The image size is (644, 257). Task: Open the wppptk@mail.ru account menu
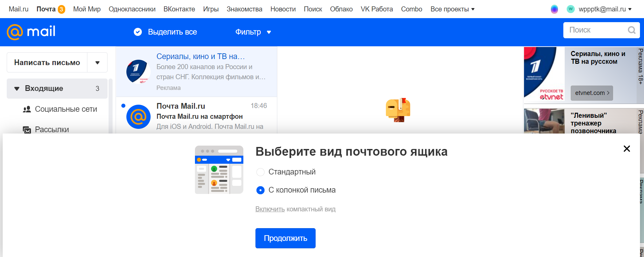coord(605,9)
